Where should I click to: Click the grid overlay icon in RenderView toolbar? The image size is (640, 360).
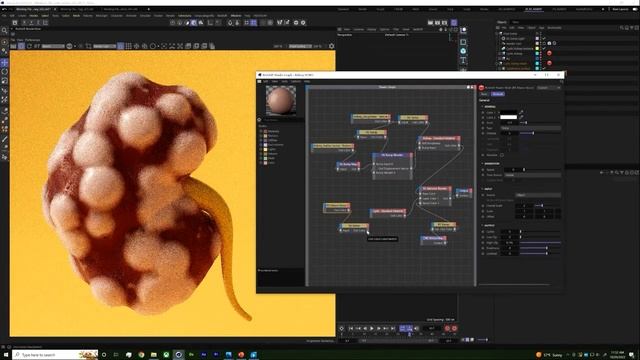tap(129, 46)
